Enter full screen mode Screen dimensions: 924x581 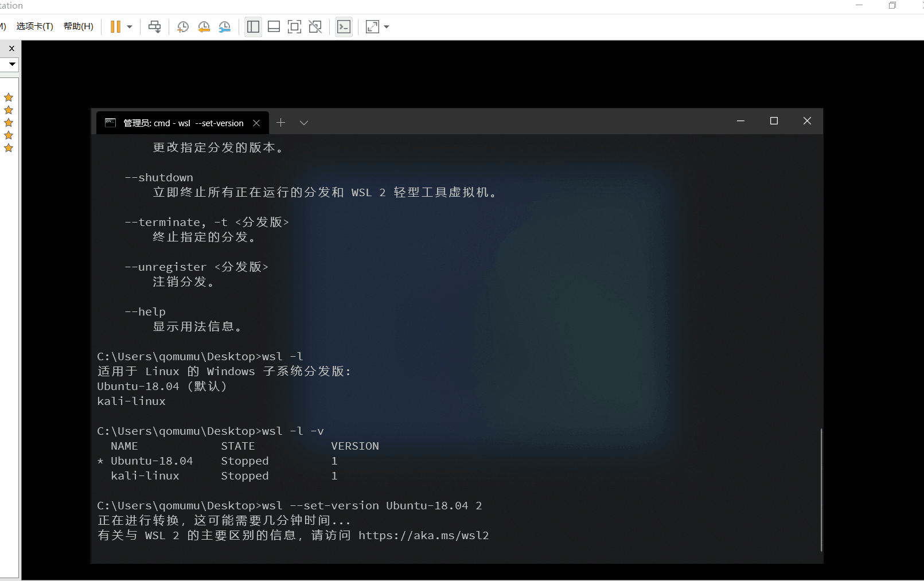tap(294, 26)
